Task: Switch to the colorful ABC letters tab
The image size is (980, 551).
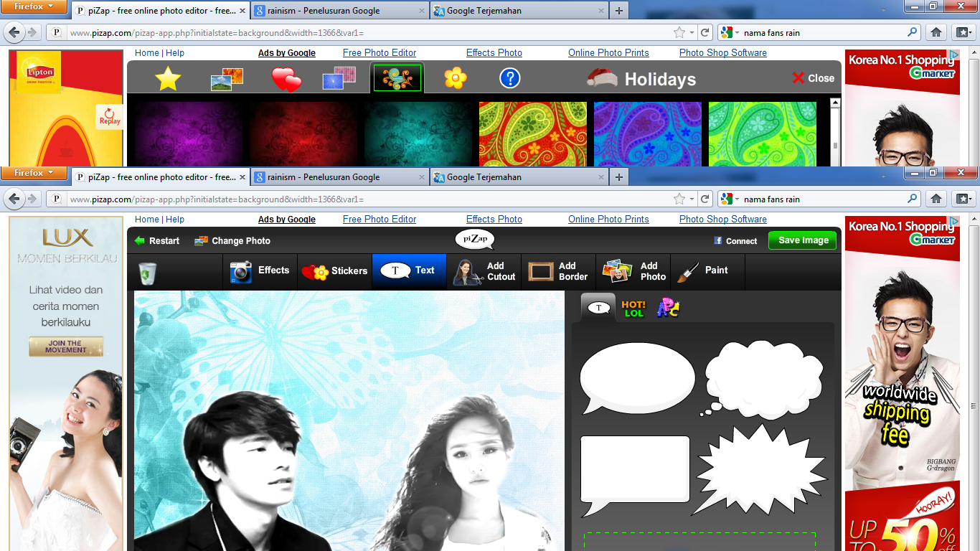Action: [x=668, y=309]
